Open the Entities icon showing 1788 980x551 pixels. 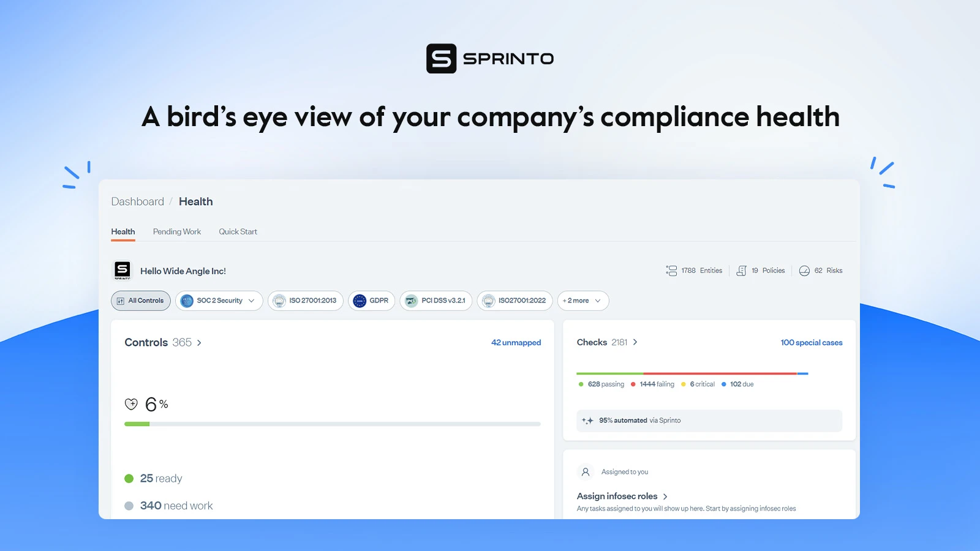(x=671, y=271)
